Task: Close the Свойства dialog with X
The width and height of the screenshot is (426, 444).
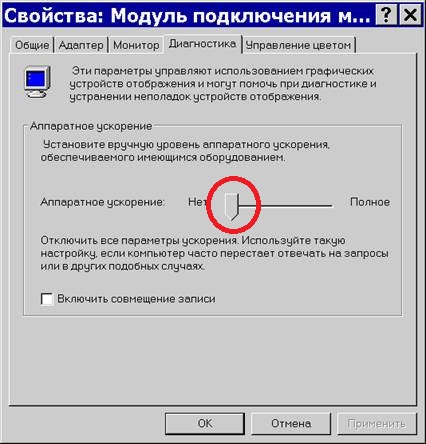Action: (410, 15)
